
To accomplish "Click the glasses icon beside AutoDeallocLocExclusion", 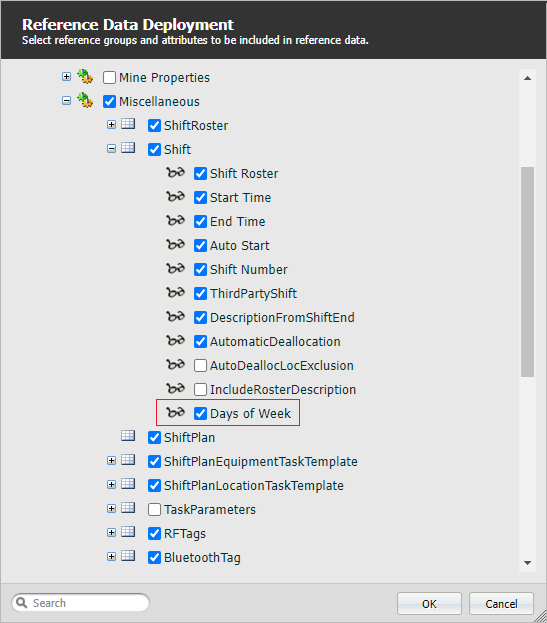I will click(175, 364).
